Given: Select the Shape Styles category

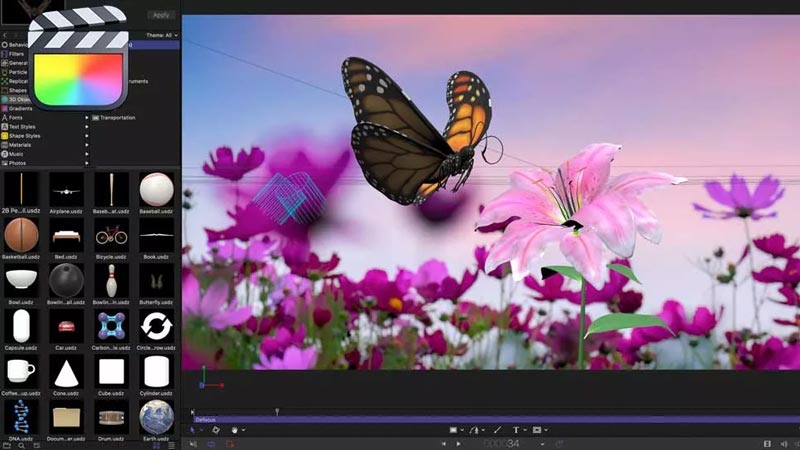Looking at the screenshot, I should (24, 136).
